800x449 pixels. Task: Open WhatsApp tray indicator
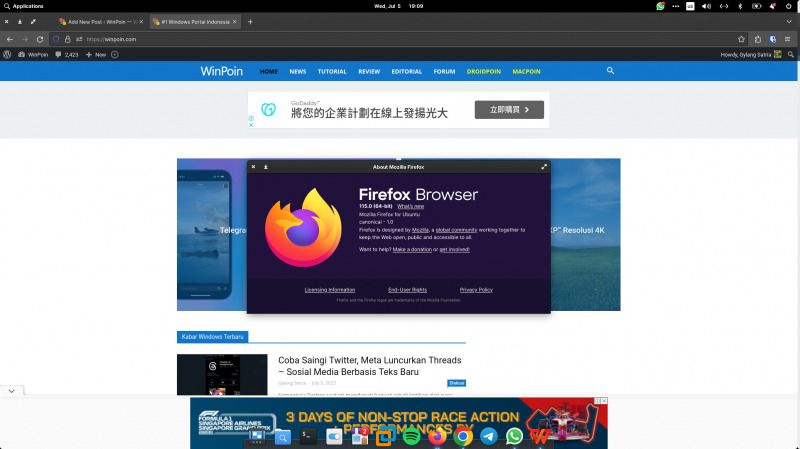click(660, 6)
